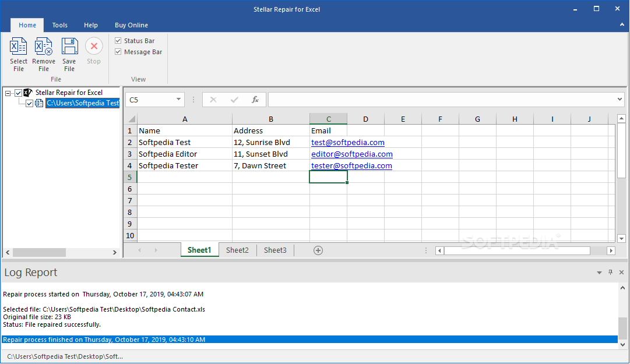Select column J header
Screen dimensions: 630x364
pyautogui.click(x=589, y=119)
